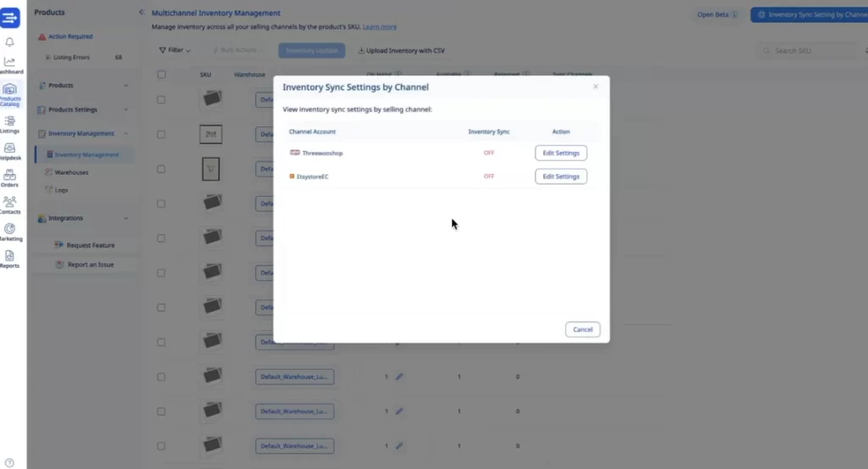
Task: Click the first product thumbnail
Action: (211, 99)
